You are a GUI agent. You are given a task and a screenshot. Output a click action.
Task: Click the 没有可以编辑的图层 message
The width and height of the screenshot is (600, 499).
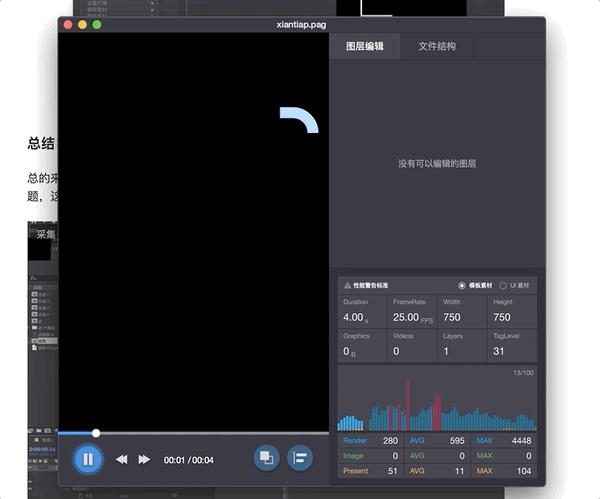coord(437,164)
